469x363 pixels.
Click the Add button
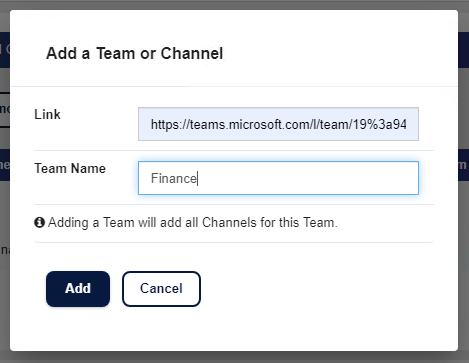pyautogui.click(x=78, y=289)
